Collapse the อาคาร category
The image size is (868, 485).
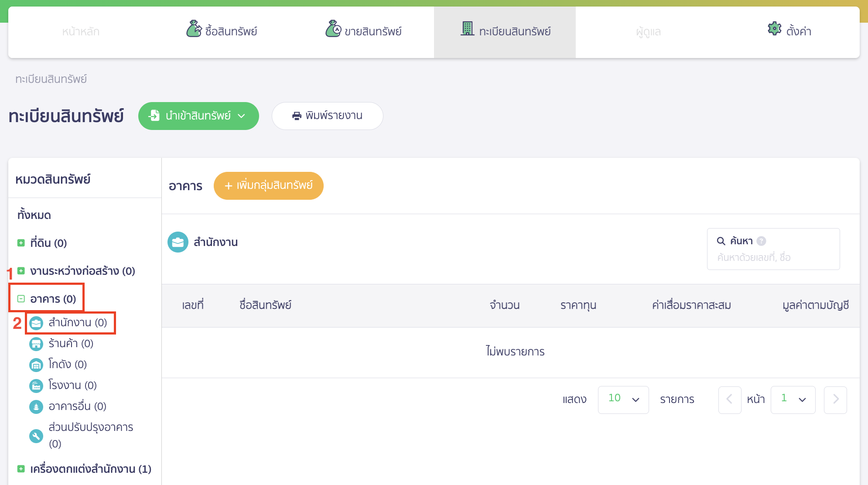21,298
